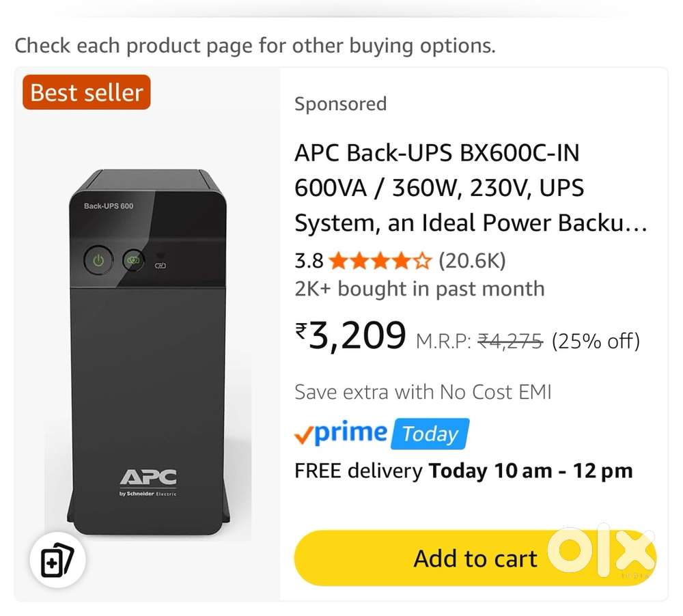Viewport: 683px width, 616px height.
Task: Open the 20.6K reviews count link
Action: pyautogui.click(x=472, y=261)
